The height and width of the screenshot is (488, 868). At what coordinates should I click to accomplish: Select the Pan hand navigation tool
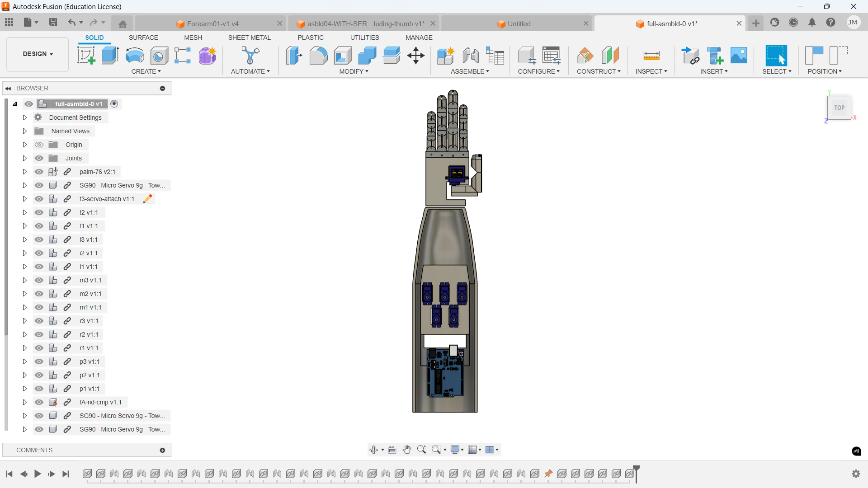407,450
